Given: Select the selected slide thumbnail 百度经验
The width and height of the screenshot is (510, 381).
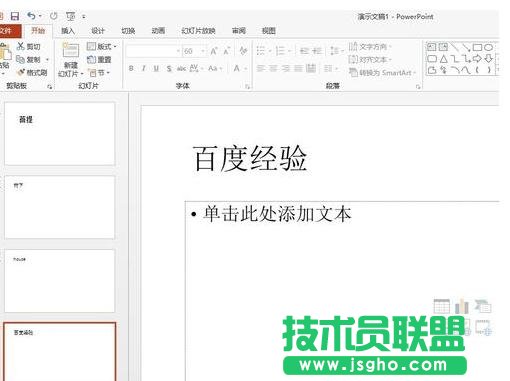Looking at the screenshot, I should click(x=60, y=351).
